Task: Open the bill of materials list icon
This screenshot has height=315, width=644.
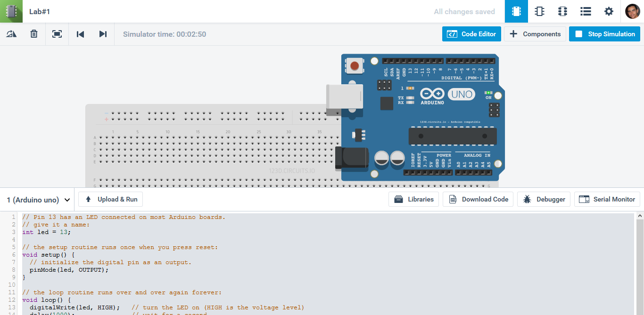Action: 586,11
